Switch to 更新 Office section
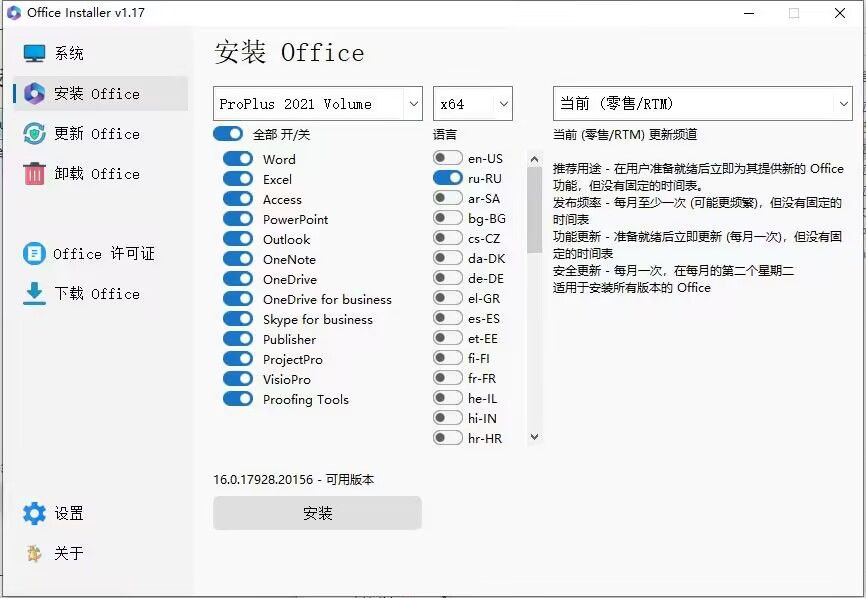The width and height of the screenshot is (866, 598). [97, 134]
